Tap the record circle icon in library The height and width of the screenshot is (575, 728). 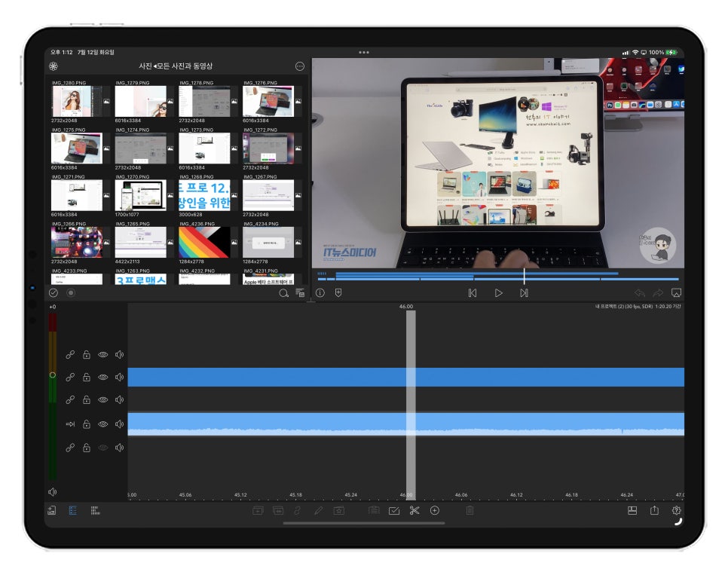71,292
